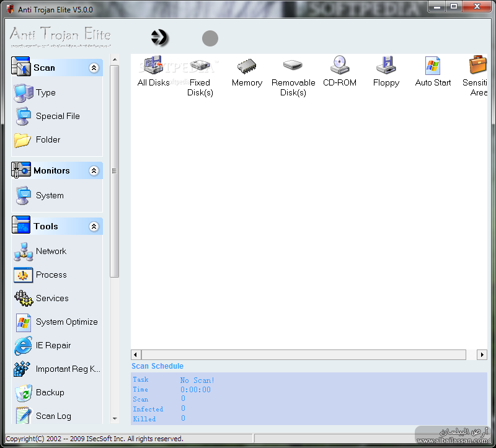Click the Scan section header icon
The image size is (496, 448).
point(21,66)
